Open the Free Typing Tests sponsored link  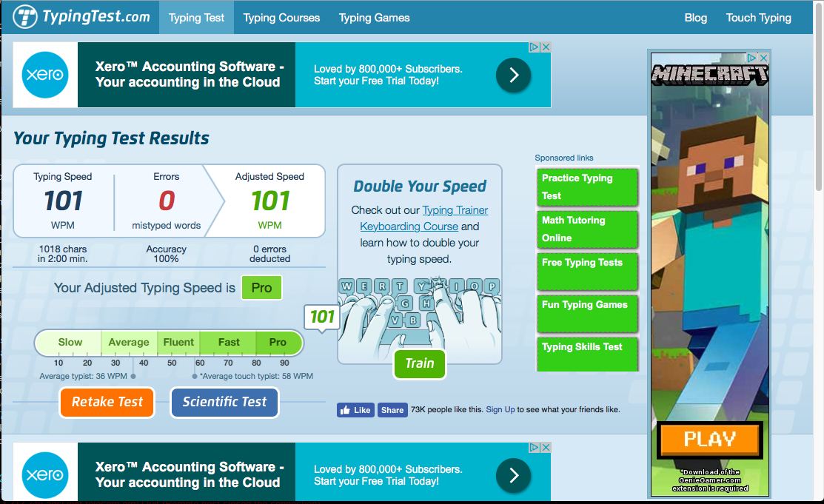[x=588, y=271]
